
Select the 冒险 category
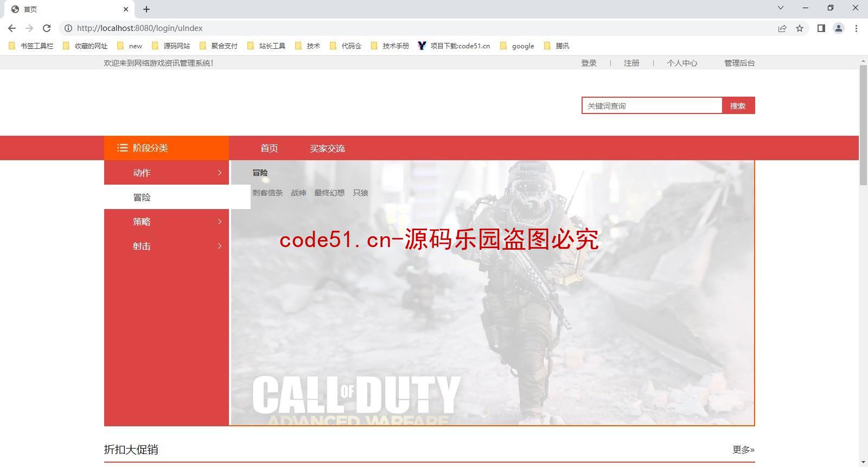point(177,197)
